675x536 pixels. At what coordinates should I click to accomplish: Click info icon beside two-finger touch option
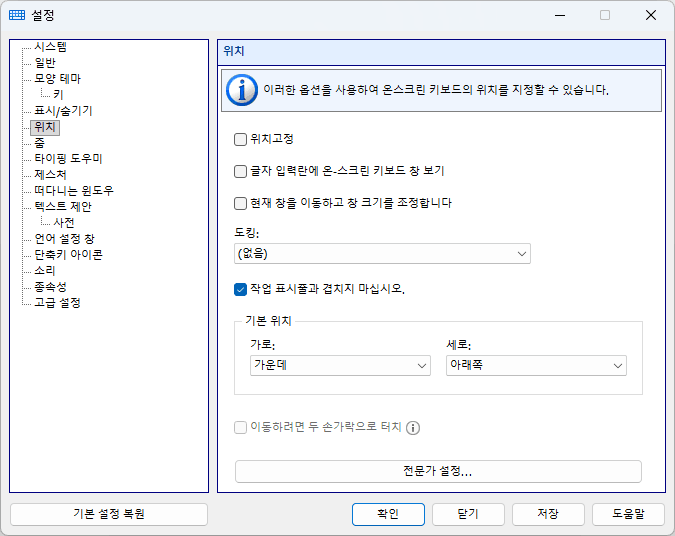(x=413, y=428)
